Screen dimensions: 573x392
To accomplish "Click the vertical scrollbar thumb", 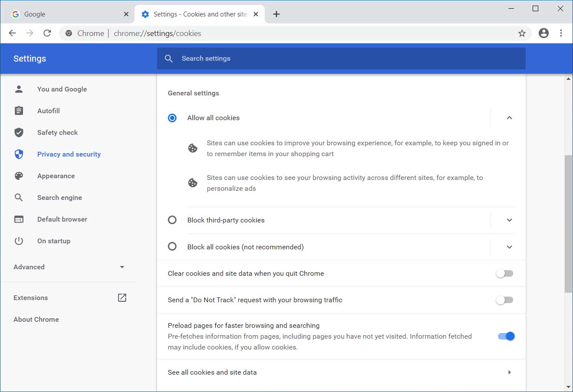I will tap(568, 224).
